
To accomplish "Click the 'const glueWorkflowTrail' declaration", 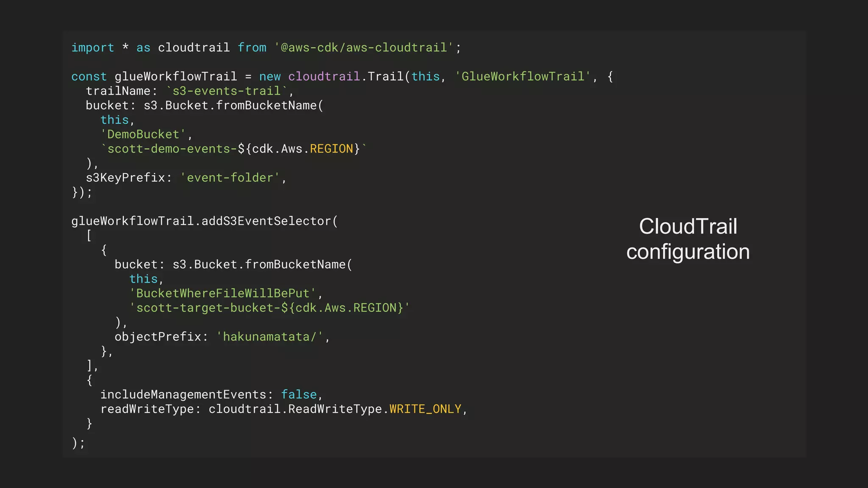I will [154, 77].
